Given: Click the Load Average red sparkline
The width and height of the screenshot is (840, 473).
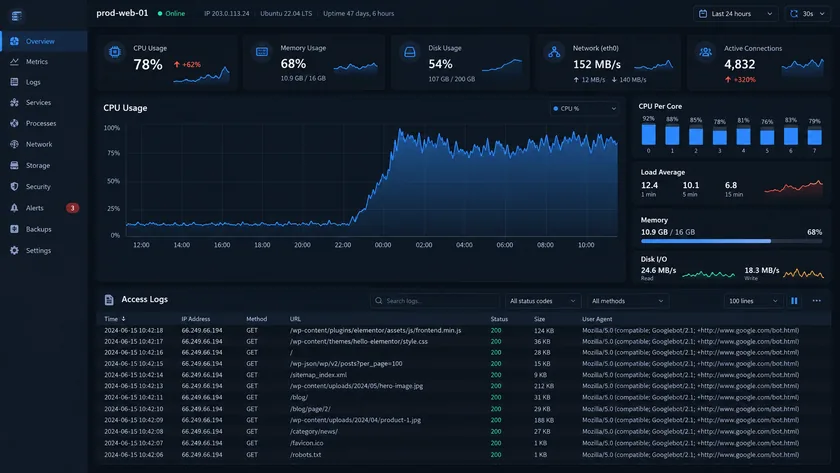Looking at the screenshot, I should pyautogui.click(x=793, y=187).
